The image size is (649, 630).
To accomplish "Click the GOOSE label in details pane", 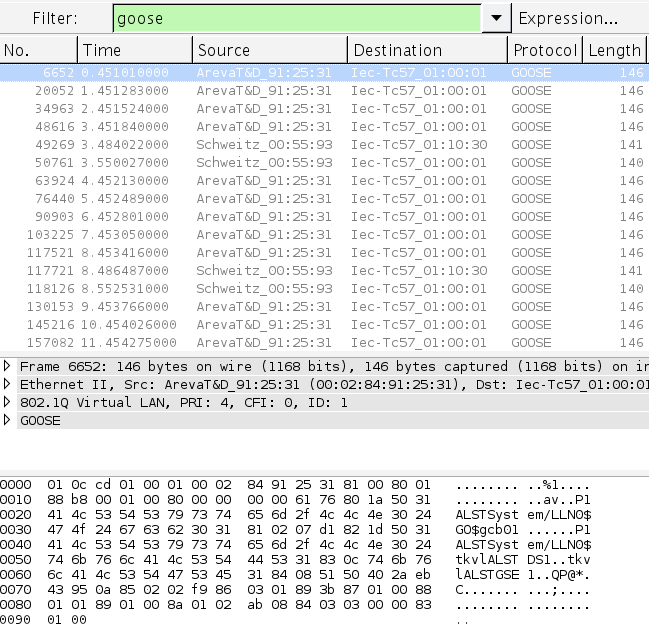I will click(40, 421).
